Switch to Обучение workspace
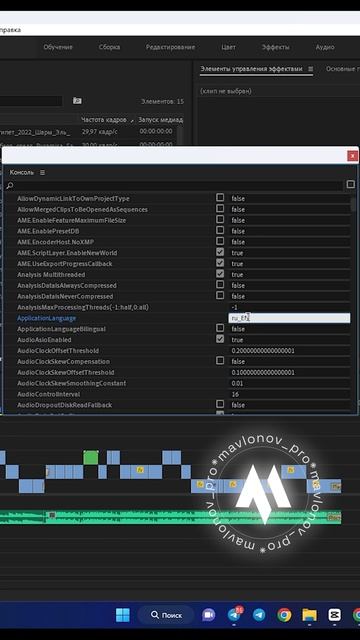The width and height of the screenshot is (360, 640). [x=58, y=47]
